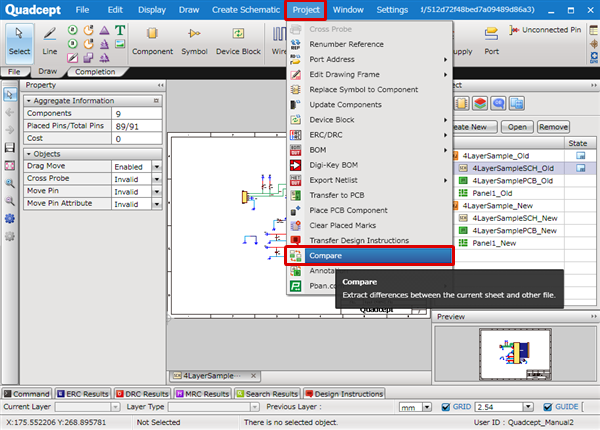Screen dimensions: 600x430
Task: Toggle the GRID checkbox
Action: tap(445, 407)
